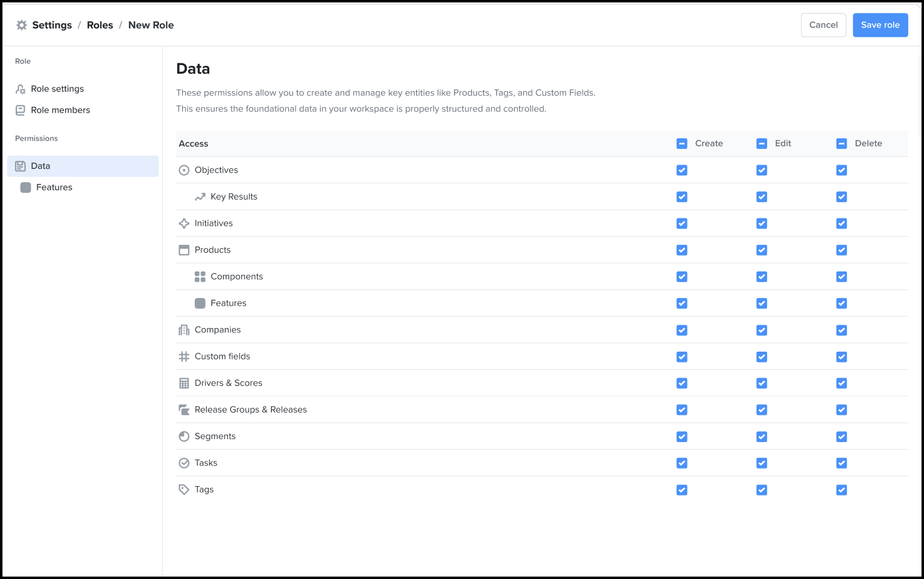Click the Custom fields label

222,356
